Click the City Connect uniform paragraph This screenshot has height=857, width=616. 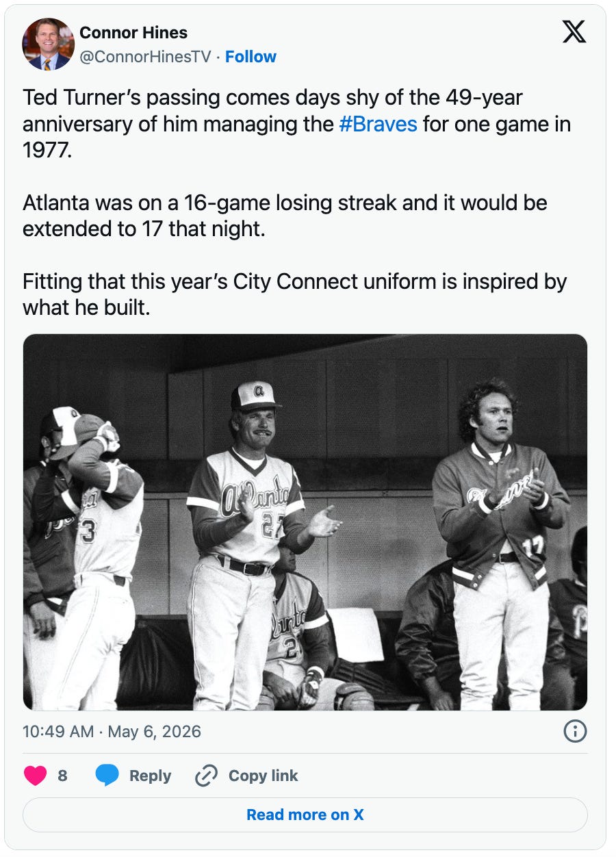coord(295,294)
